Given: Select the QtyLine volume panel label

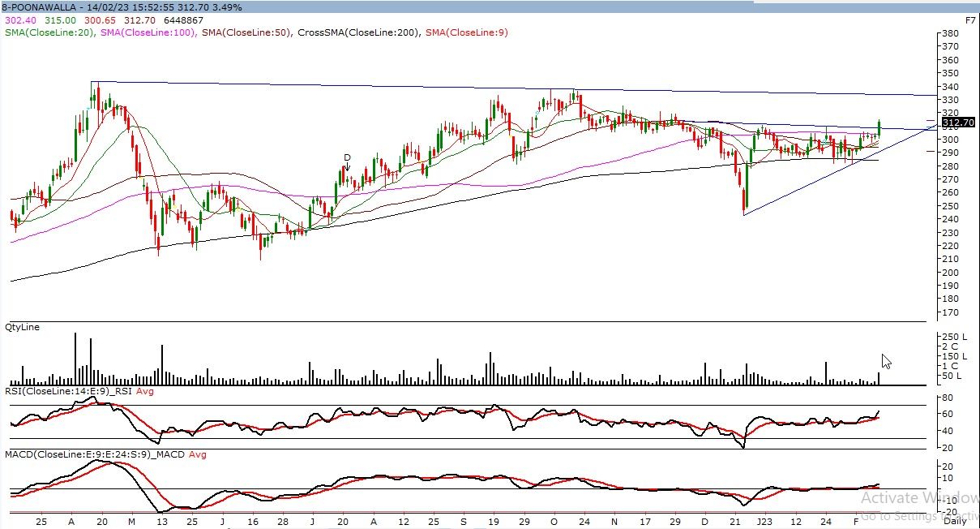Looking at the screenshot, I should pos(22,327).
